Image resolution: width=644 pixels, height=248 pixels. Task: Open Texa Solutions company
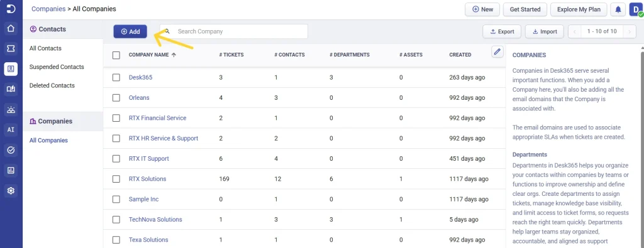[x=148, y=240]
